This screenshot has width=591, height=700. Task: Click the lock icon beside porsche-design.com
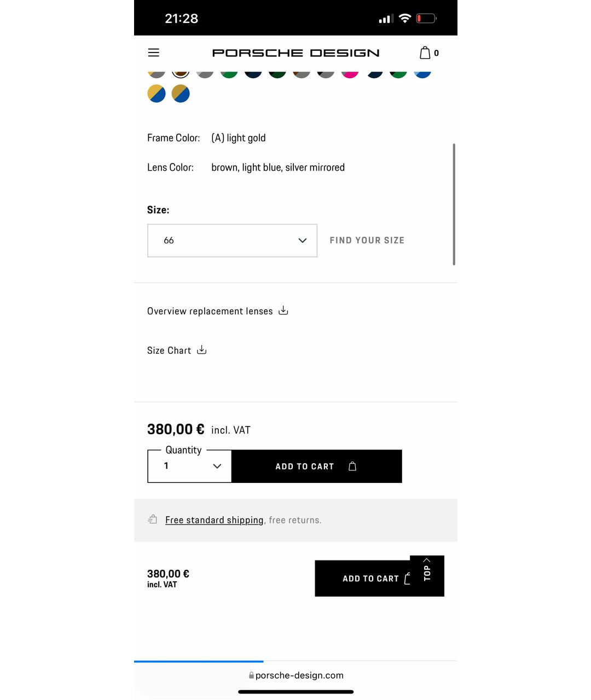tap(251, 675)
